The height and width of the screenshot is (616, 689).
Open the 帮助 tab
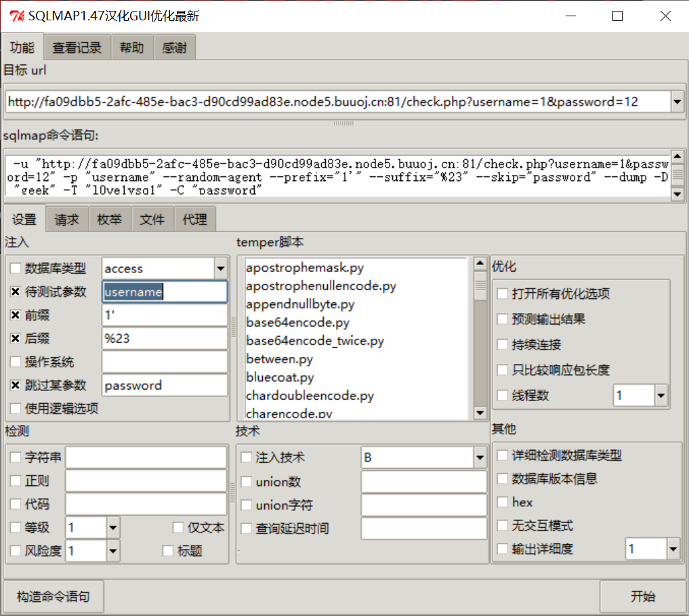click(x=132, y=47)
